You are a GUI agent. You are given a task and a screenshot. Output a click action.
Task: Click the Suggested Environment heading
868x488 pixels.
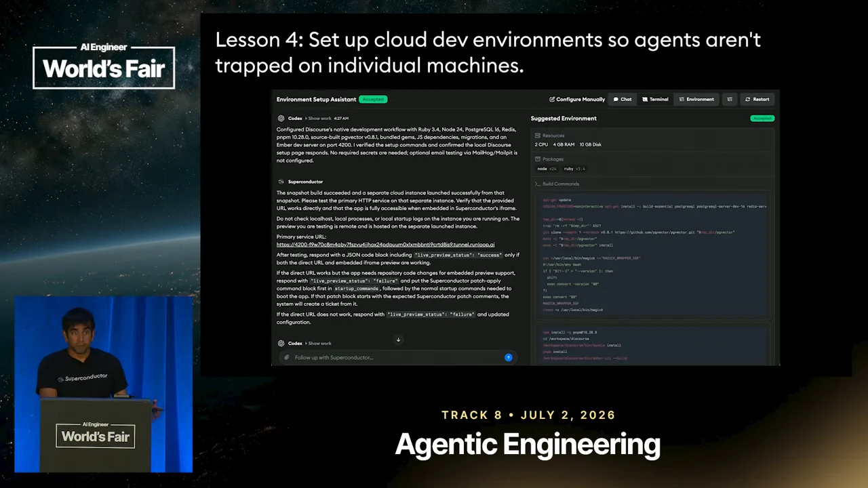(564, 119)
